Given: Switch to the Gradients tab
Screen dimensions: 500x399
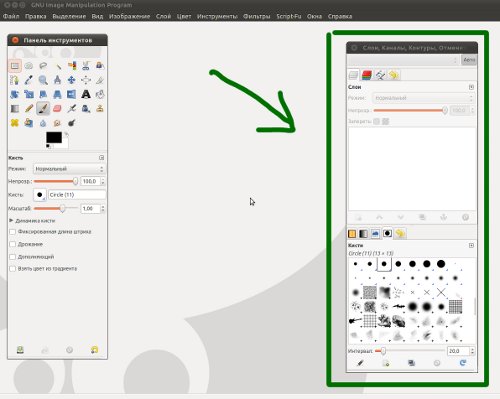Looking at the screenshot, I should [x=363, y=234].
